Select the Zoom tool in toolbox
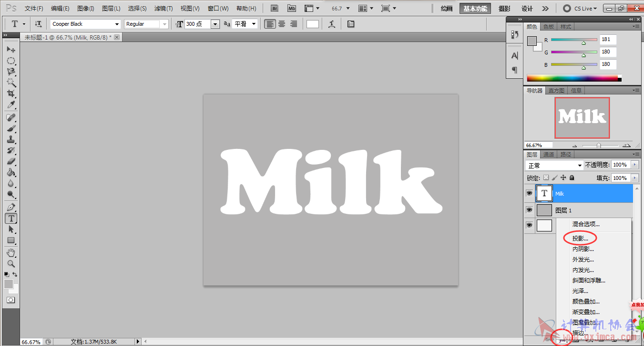Image resolution: width=644 pixels, height=346 pixels. click(x=11, y=263)
